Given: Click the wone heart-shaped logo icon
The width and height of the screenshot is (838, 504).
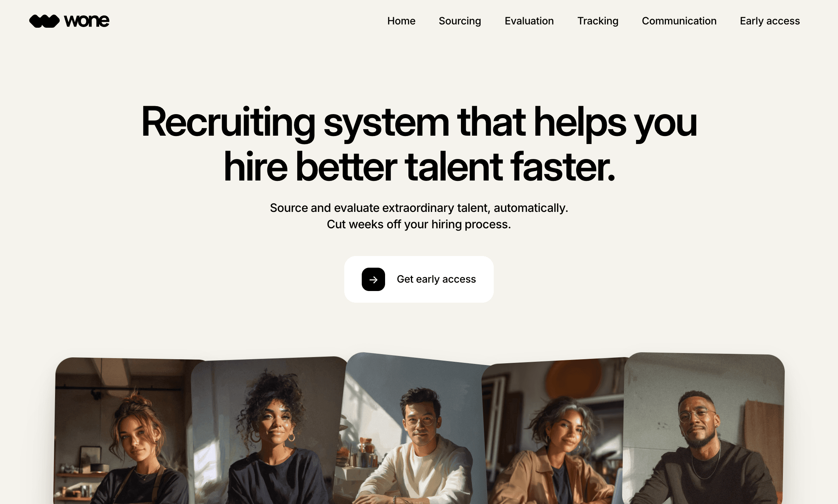Looking at the screenshot, I should coord(44,21).
